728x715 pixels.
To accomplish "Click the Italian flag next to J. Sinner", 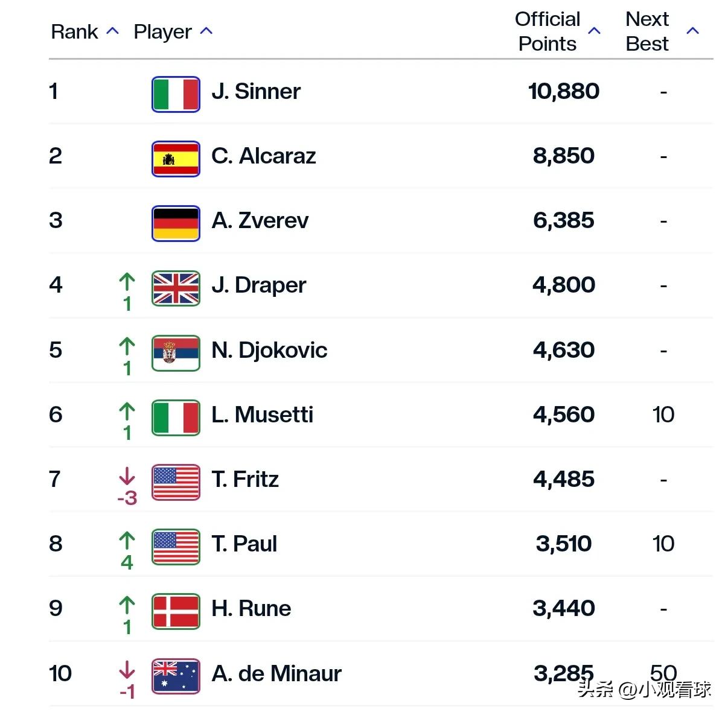I will pos(176,94).
